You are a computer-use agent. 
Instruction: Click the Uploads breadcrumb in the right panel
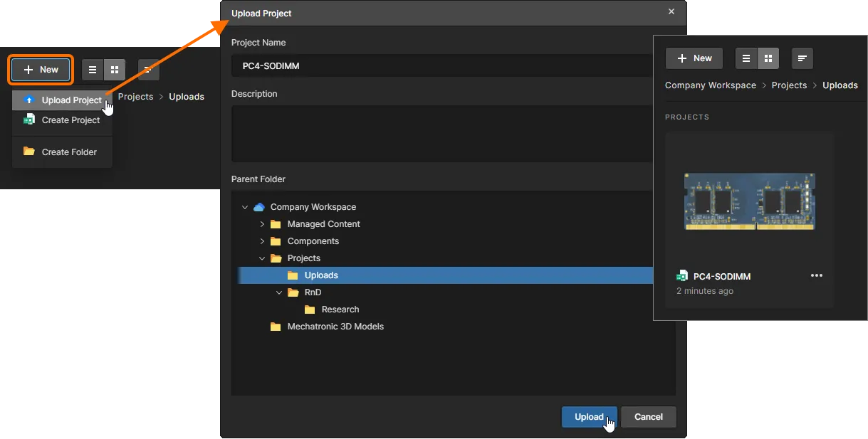point(840,85)
